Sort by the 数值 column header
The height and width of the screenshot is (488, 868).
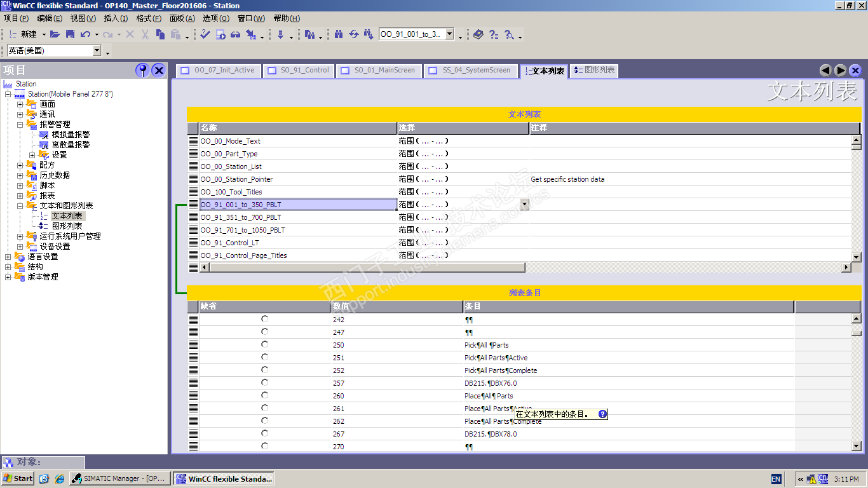(x=397, y=306)
